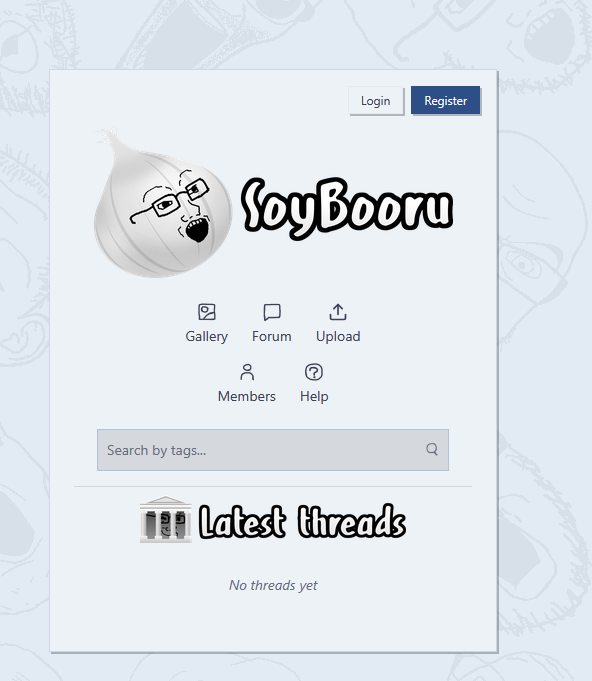Click the search magnifier icon
The height and width of the screenshot is (681, 592).
(x=432, y=449)
